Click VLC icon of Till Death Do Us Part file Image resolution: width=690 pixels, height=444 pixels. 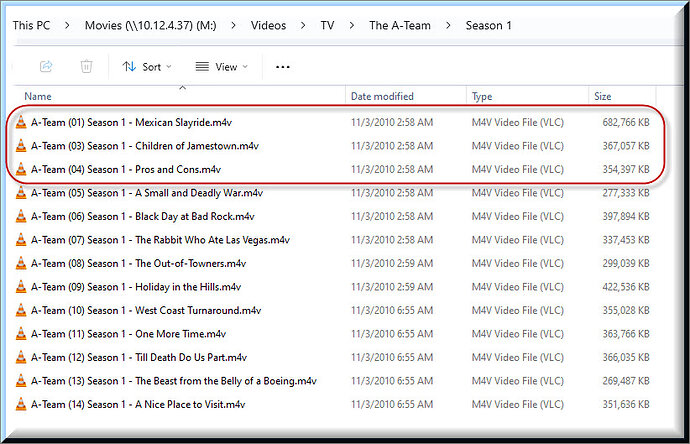tap(21, 357)
